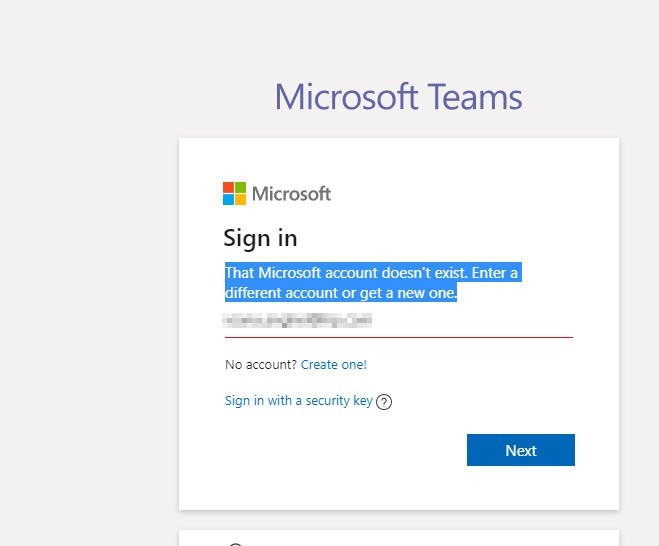Click the red underline beneath the email field

pyautogui.click(x=399, y=337)
